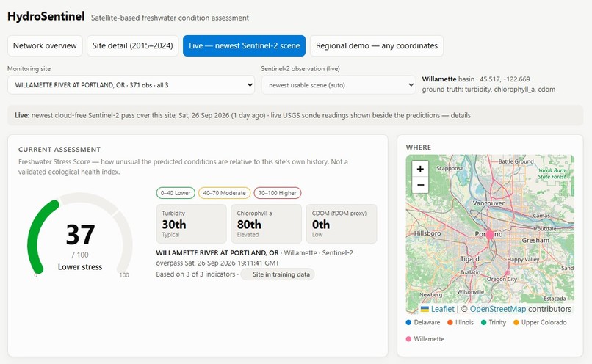Viewport: 592px width, 364px height.
Task: Select the CDOM (fDOM proxy) 0th card
Action: [x=342, y=224]
